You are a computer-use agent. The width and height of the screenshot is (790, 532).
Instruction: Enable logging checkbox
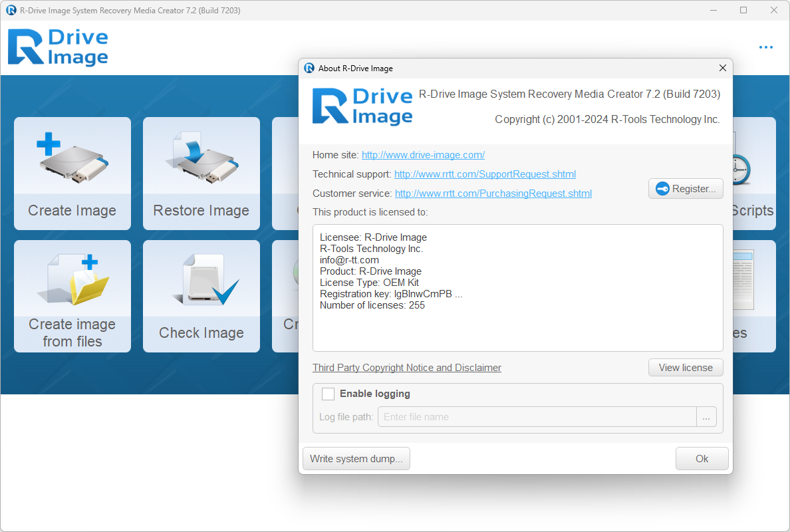click(x=328, y=394)
